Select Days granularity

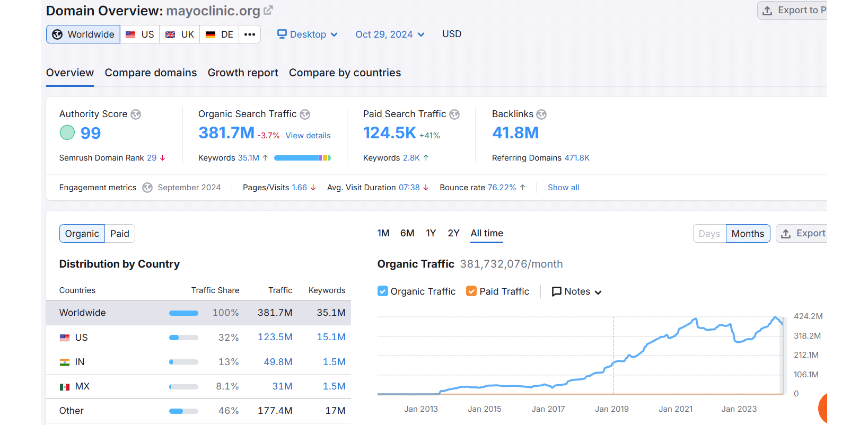(709, 234)
